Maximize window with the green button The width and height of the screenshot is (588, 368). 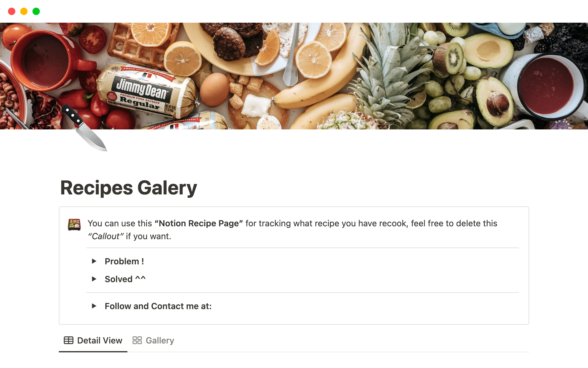click(x=36, y=11)
